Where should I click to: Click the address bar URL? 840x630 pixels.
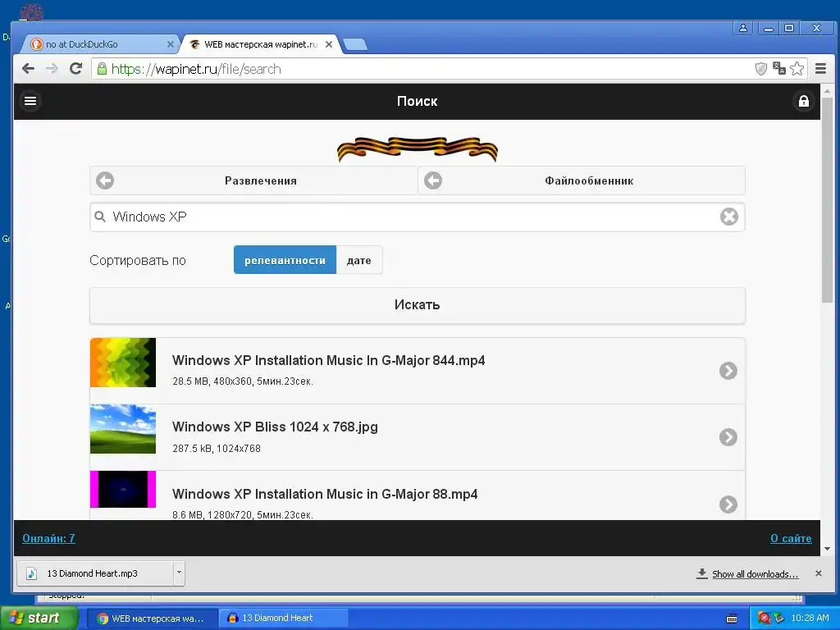click(196, 69)
